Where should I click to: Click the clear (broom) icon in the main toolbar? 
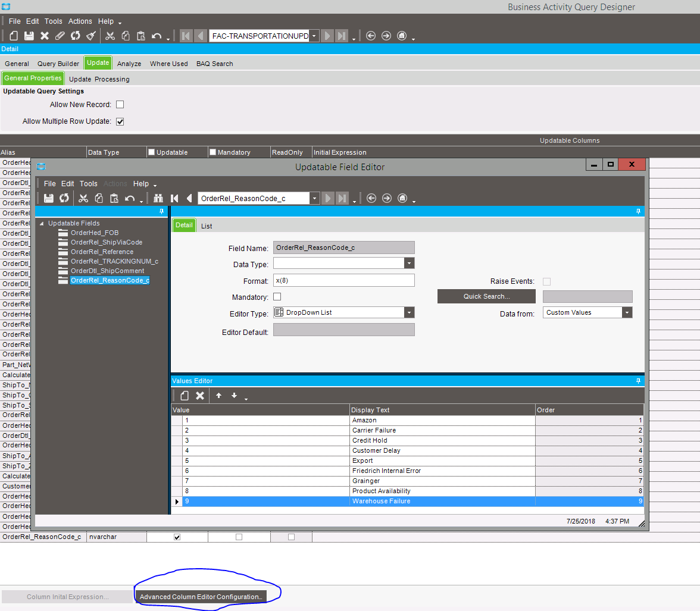point(91,36)
